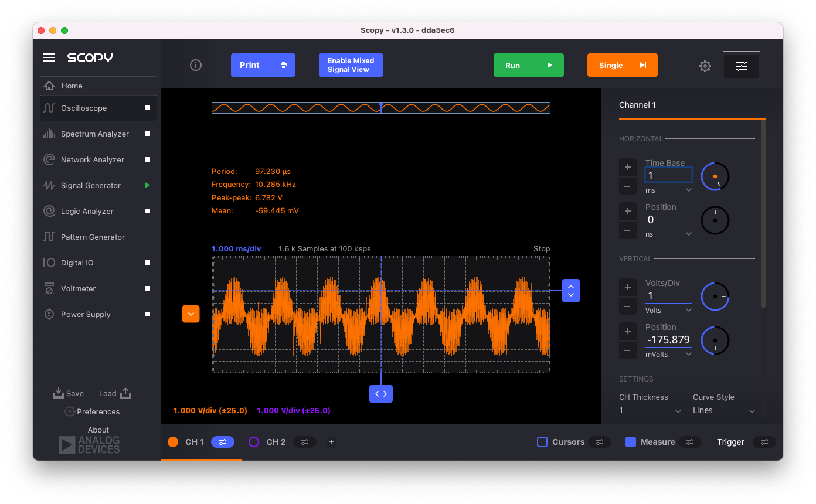Click the Print button

coord(263,65)
